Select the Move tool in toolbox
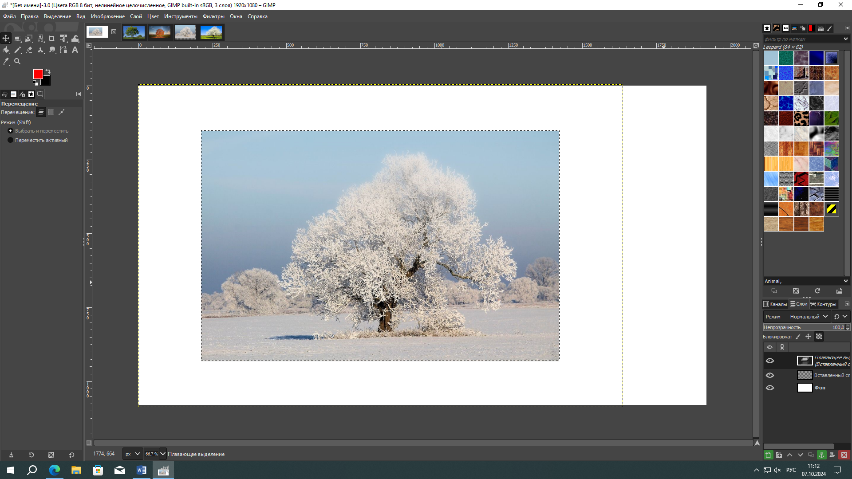 pyautogui.click(x=6, y=39)
